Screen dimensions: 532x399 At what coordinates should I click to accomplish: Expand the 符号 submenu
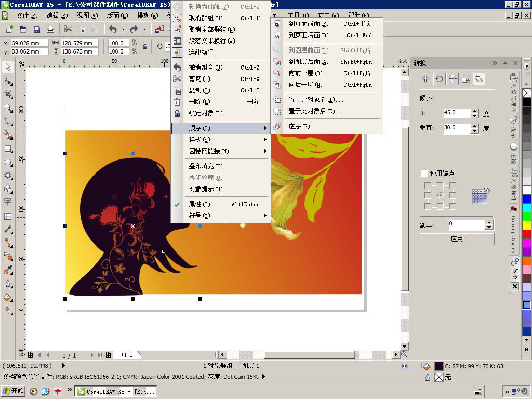(220, 216)
